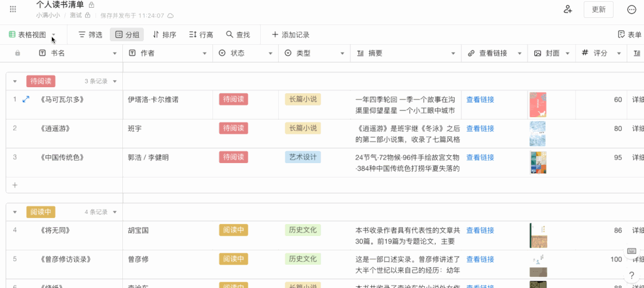Switch to the 表单 form view
The width and height of the screenshot is (644, 288).
tap(630, 35)
